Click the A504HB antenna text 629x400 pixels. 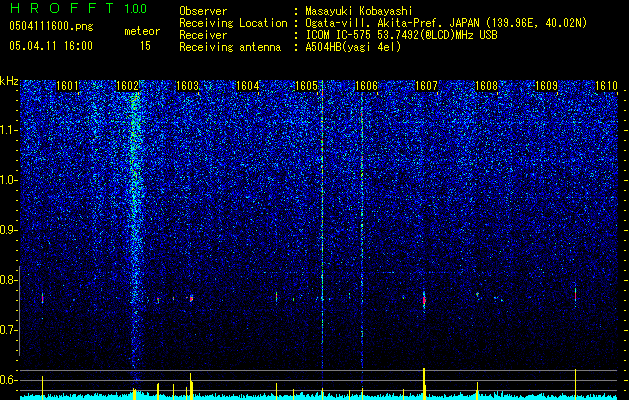[353, 47]
